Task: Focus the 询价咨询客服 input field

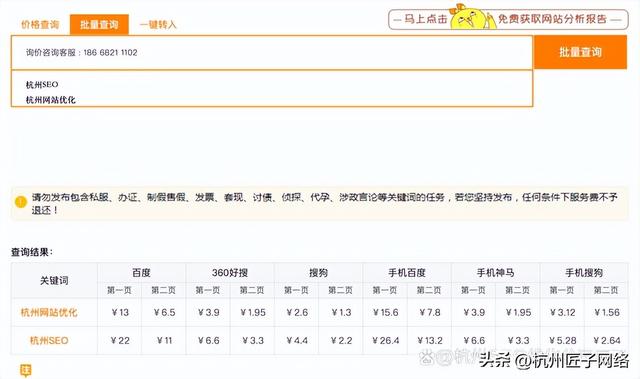Action: coord(272,53)
